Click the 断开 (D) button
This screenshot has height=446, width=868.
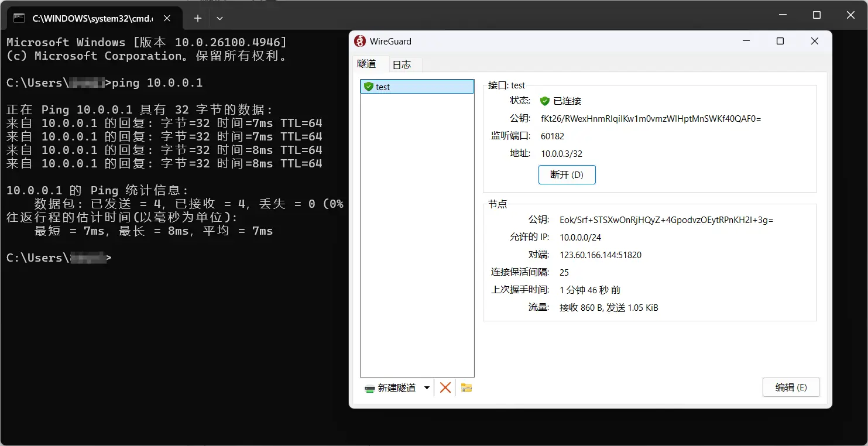click(567, 175)
